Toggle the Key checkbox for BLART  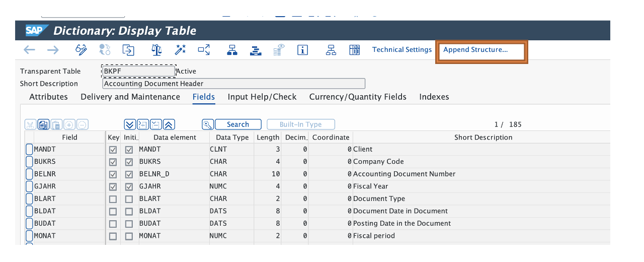coord(113,199)
